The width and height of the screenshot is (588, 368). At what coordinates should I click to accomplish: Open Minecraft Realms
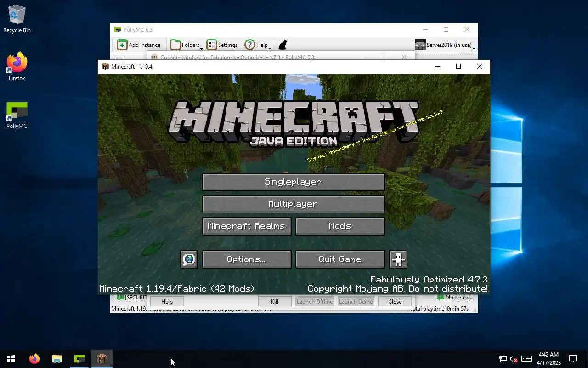coord(247,226)
